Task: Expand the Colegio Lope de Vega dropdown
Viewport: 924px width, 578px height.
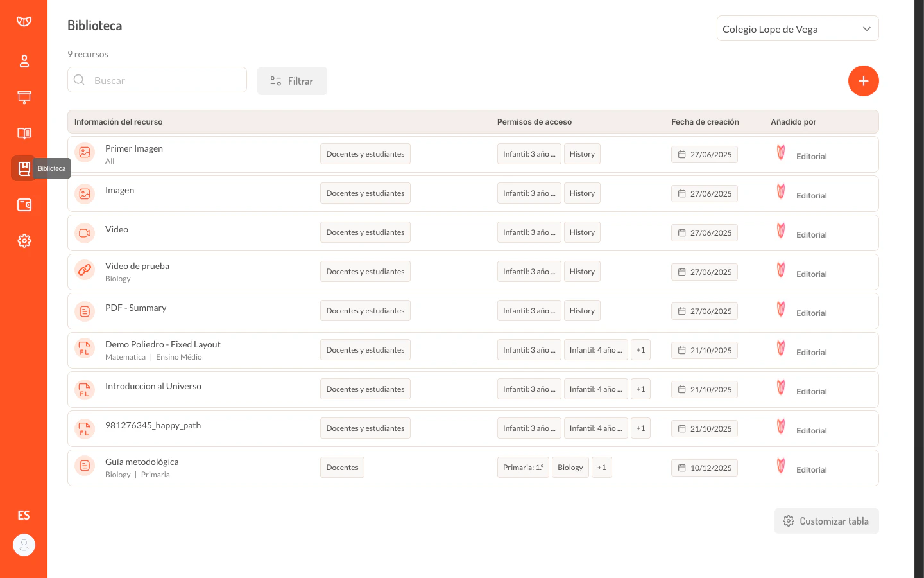Action: (x=798, y=28)
